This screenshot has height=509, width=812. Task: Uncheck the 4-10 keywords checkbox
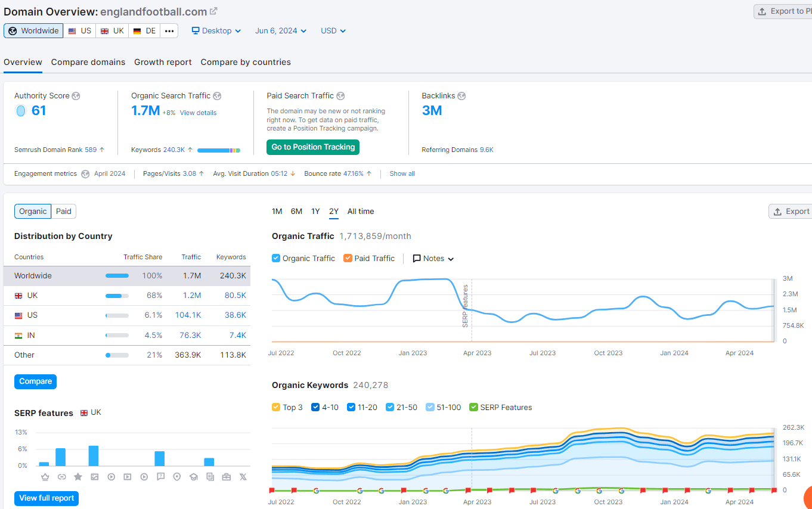(x=315, y=408)
